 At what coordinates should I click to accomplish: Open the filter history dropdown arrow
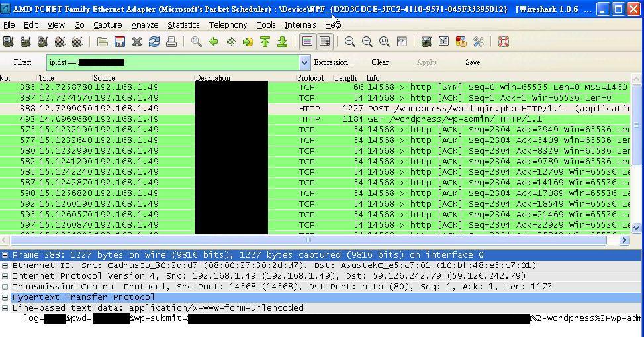[x=304, y=62]
